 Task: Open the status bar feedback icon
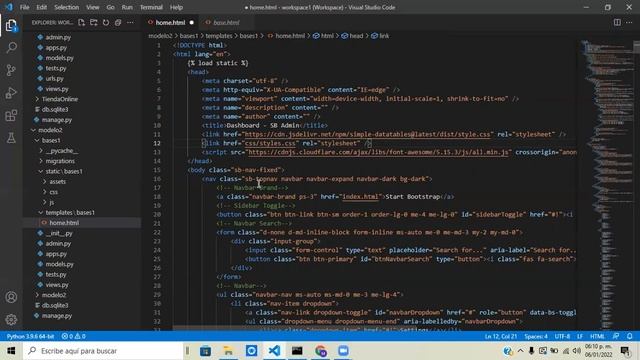pos(616,336)
